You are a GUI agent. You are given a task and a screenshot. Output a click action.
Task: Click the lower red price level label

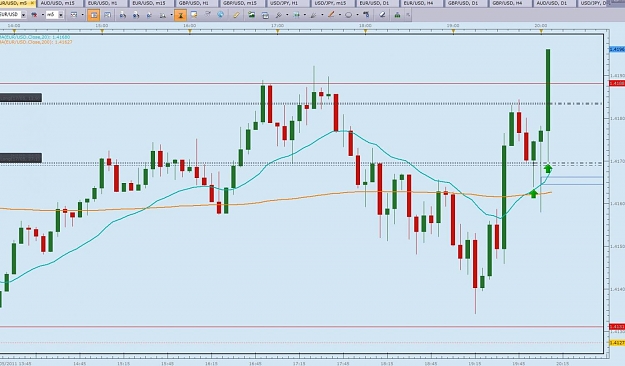pyautogui.click(x=617, y=327)
